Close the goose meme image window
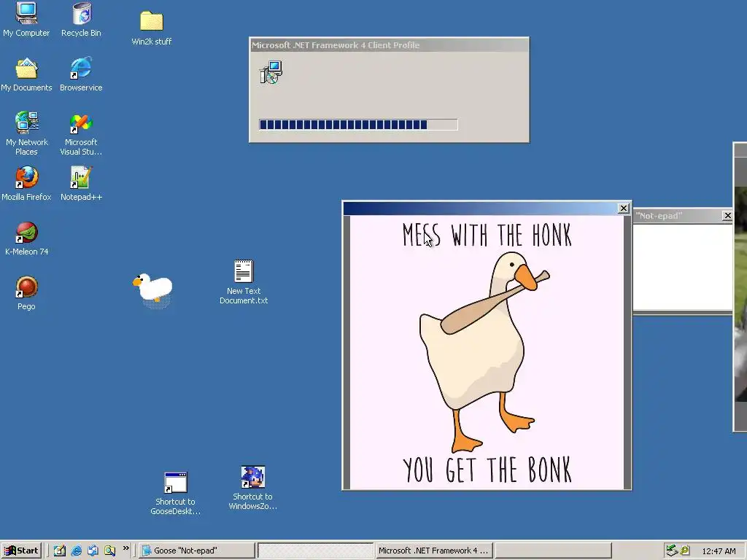The height and width of the screenshot is (560, 747). pos(623,208)
